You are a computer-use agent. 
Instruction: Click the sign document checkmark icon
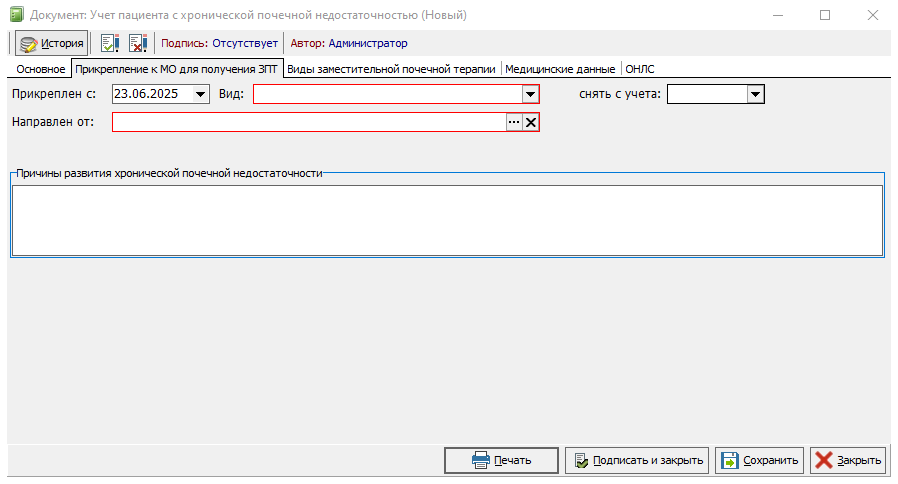pyautogui.click(x=109, y=43)
